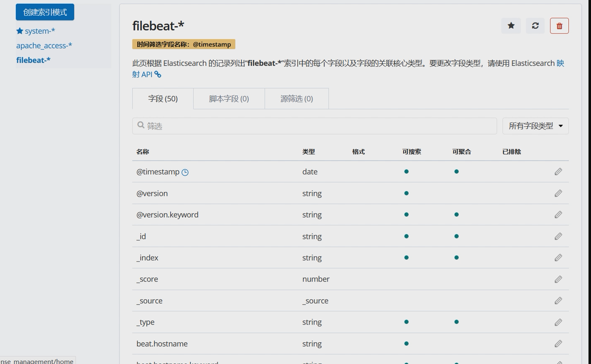This screenshot has height=364, width=591.
Task: Click the _source field name cell
Action: [149, 301]
